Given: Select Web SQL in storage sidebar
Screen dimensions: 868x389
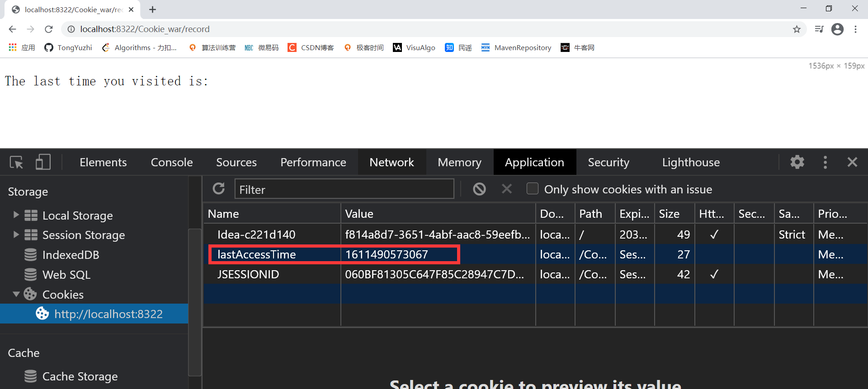Looking at the screenshot, I should 66,275.
